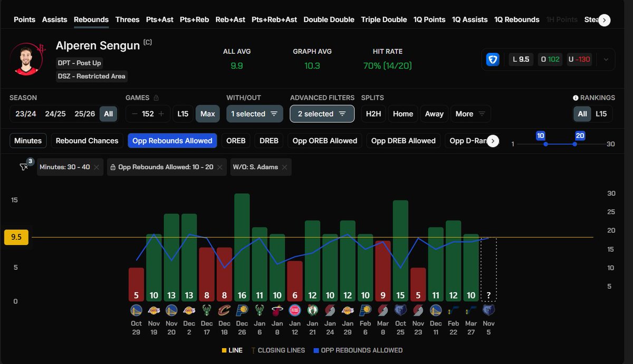Click the Minutes overlay button
The width and height of the screenshot is (633, 364).
[x=28, y=141]
